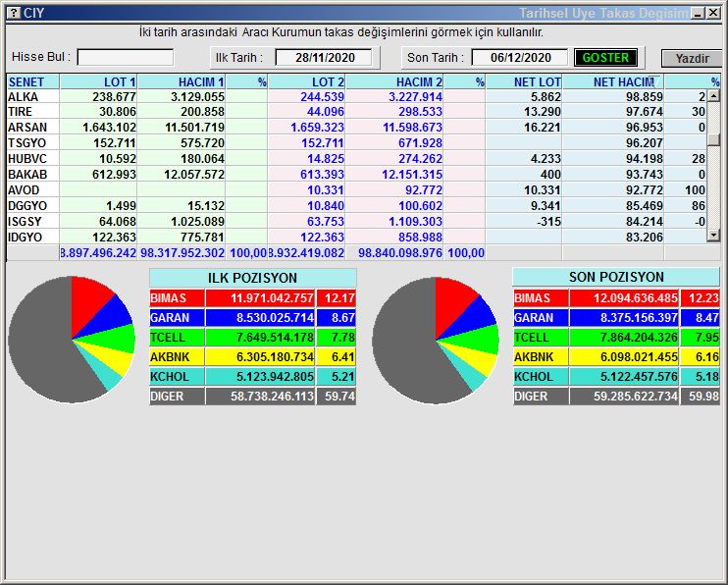728x585 pixels.
Task: Click the Son Tarih date field
Action: [x=520, y=58]
